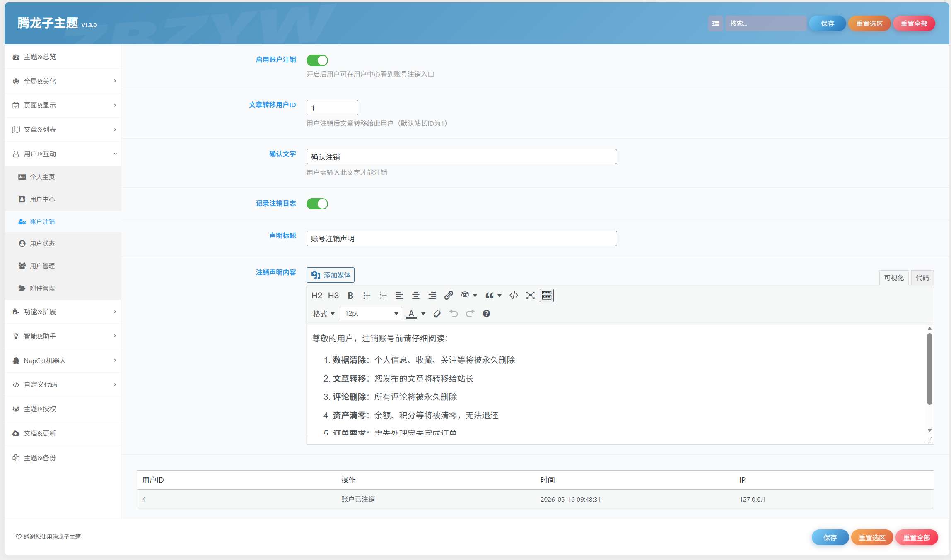Open the editor help question icon
Image resolution: width=951 pixels, height=560 pixels.
[486, 314]
